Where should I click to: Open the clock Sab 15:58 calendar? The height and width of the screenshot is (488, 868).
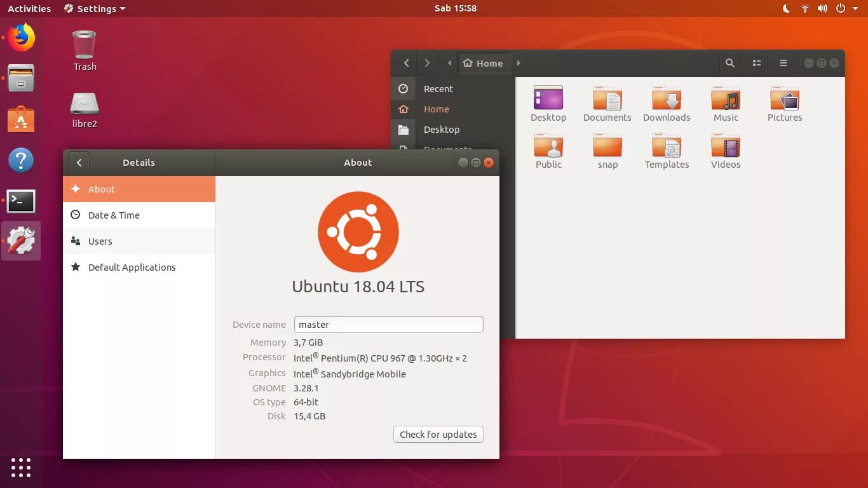455,8
